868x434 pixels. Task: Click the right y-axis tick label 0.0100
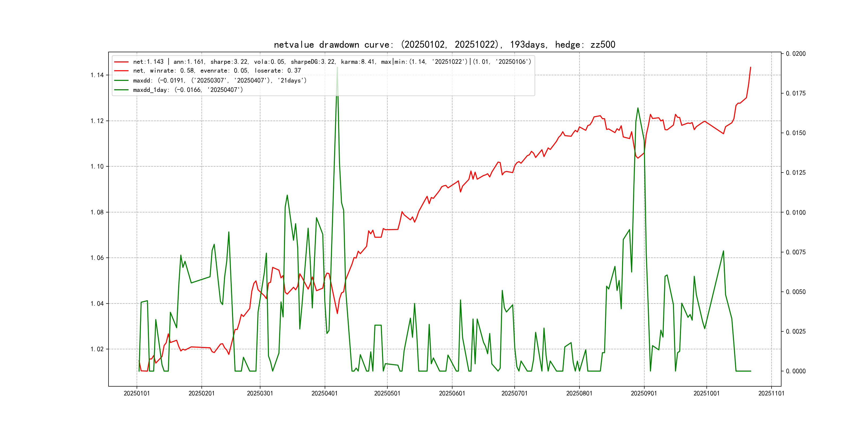[796, 213]
